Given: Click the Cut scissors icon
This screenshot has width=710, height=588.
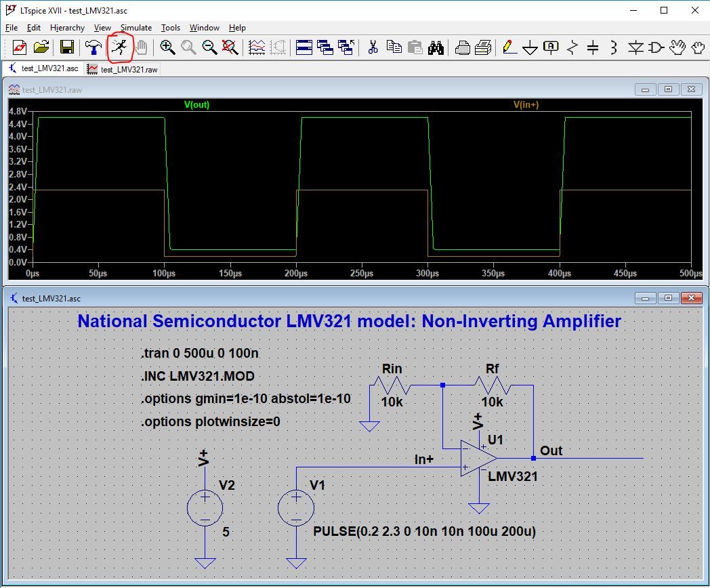Looking at the screenshot, I should tap(373, 47).
